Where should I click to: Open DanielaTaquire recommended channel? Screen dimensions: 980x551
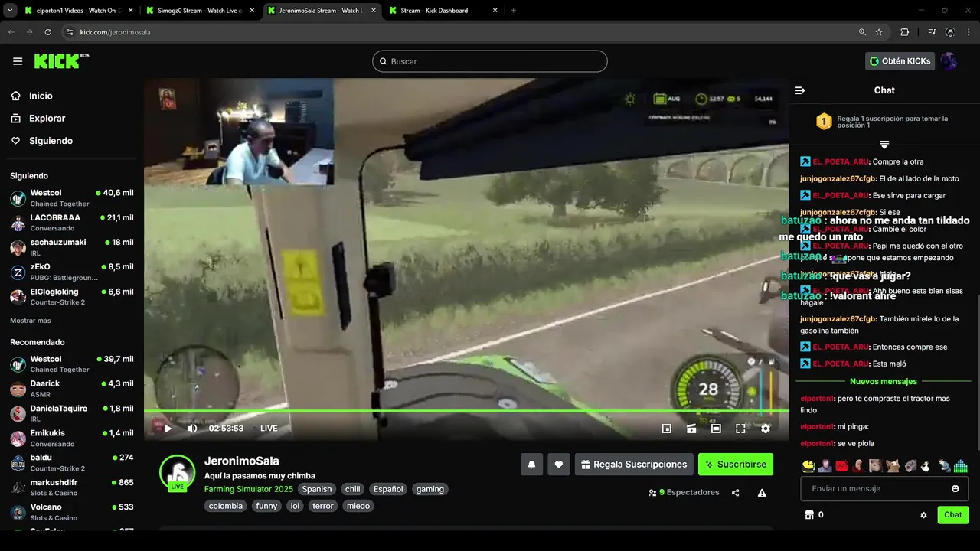[x=72, y=413]
